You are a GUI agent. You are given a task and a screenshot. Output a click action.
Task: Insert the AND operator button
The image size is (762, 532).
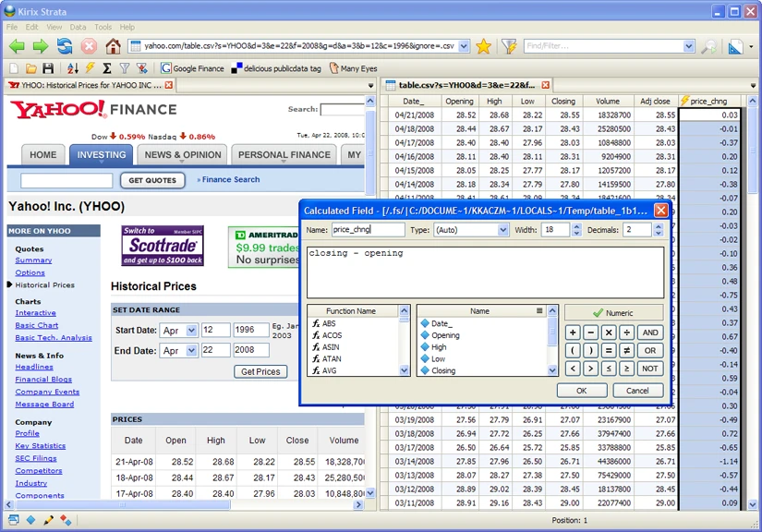click(x=650, y=332)
